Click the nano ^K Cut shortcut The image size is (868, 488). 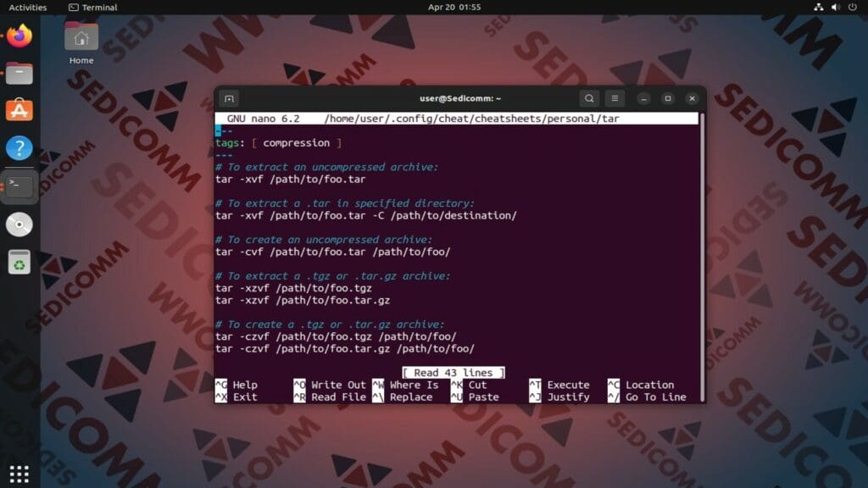coord(469,385)
